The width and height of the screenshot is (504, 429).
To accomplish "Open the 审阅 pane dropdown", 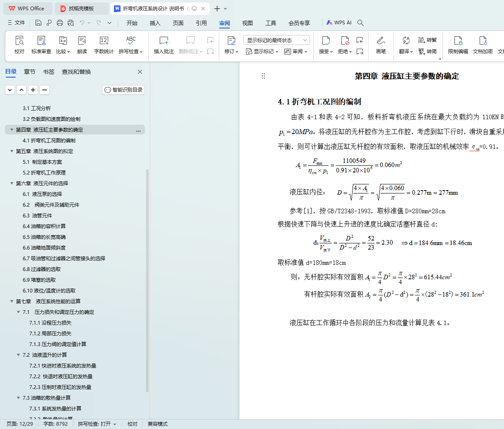I will 296,52.
